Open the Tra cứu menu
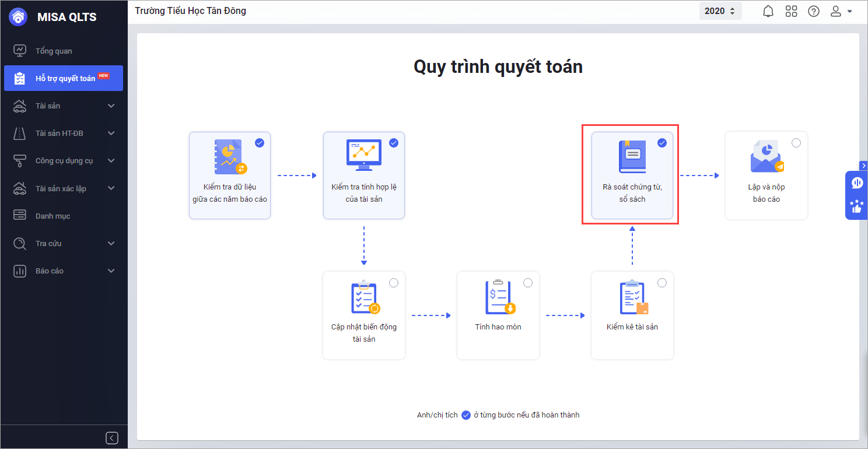 [x=64, y=243]
